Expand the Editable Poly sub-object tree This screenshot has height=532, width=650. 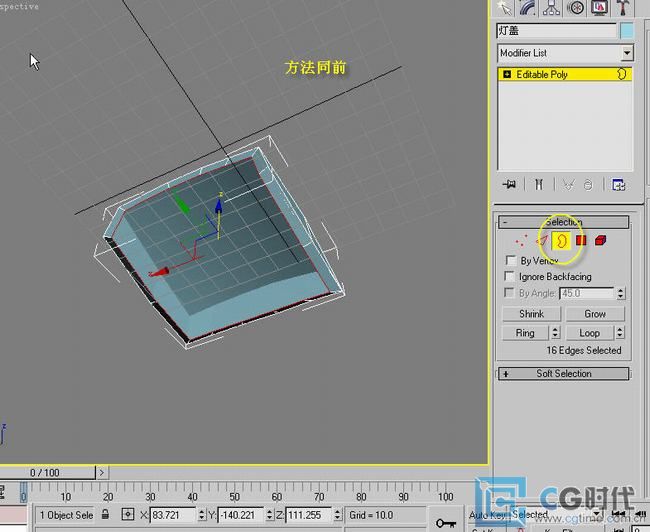pos(507,75)
